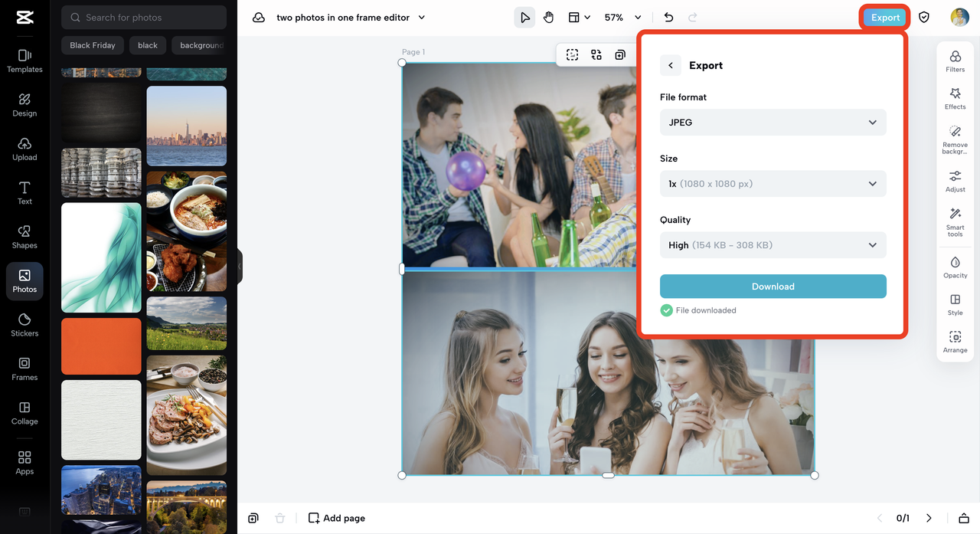This screenshot has height=534, width=980.
Task: Open the 57% zoom dropdown
Action: tap(622, 17)
